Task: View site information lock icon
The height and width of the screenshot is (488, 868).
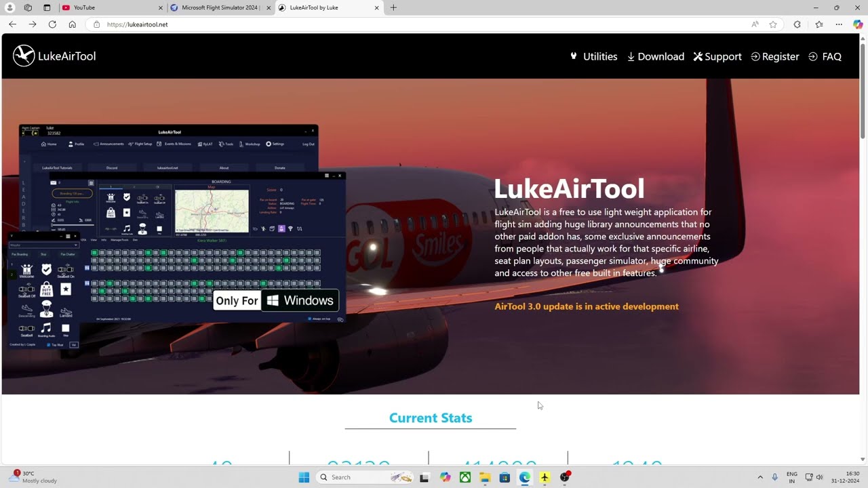Action: [96, 24]
